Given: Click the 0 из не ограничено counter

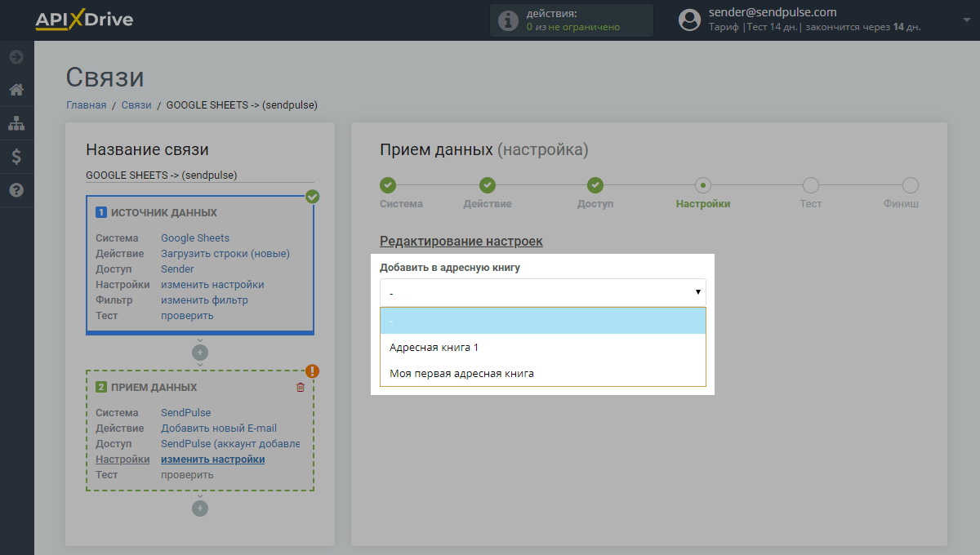Looking at the screenshot, I should [573, 27].
